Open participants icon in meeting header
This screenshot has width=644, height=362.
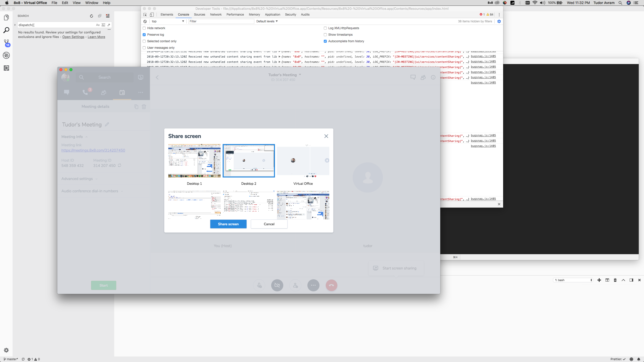coord(423,77)
